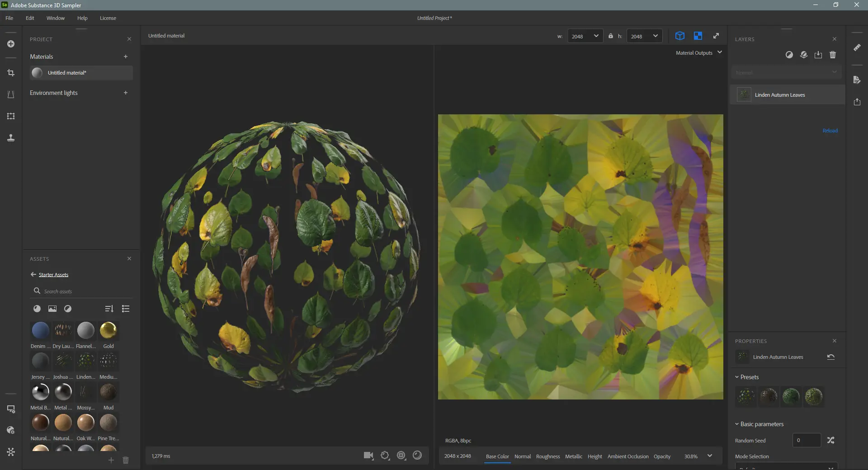Open the Window menu
The width and height of the screenshot is (868, 470).
[x=55, y=18]
